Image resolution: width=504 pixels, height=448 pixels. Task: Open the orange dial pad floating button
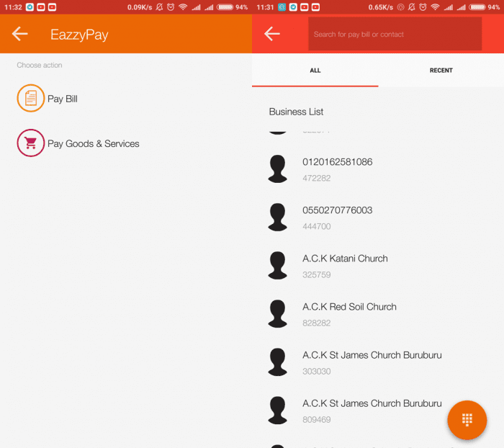467,420
